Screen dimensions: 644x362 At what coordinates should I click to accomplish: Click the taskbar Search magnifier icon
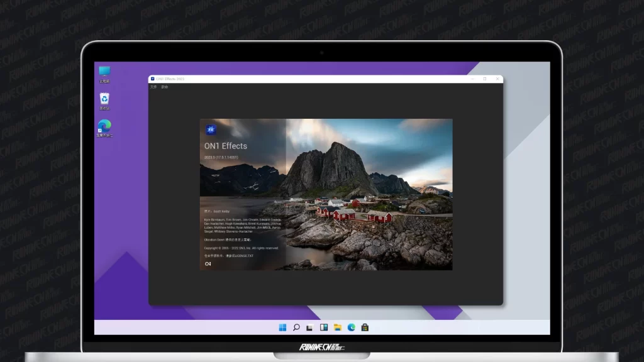point(296,327)
